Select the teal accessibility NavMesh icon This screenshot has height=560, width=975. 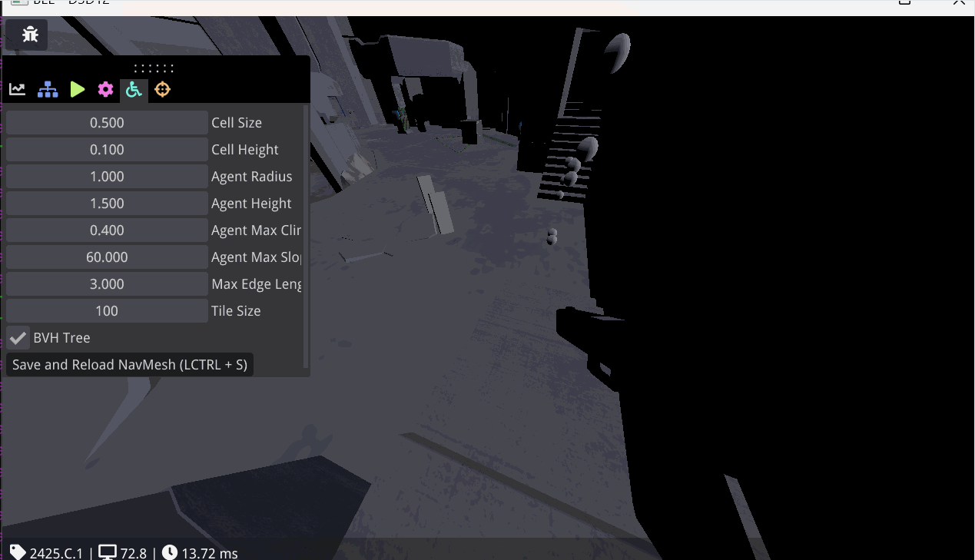tap(134, 89)
